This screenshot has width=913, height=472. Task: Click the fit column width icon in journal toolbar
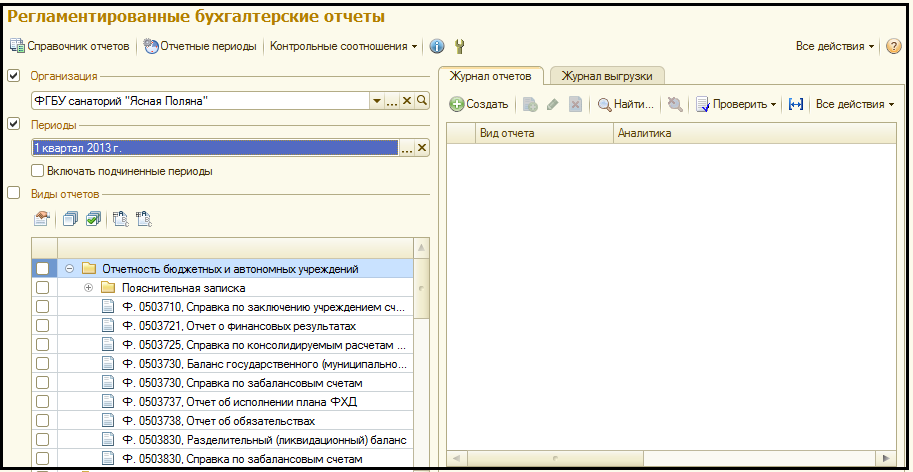(x=796, y=104)
